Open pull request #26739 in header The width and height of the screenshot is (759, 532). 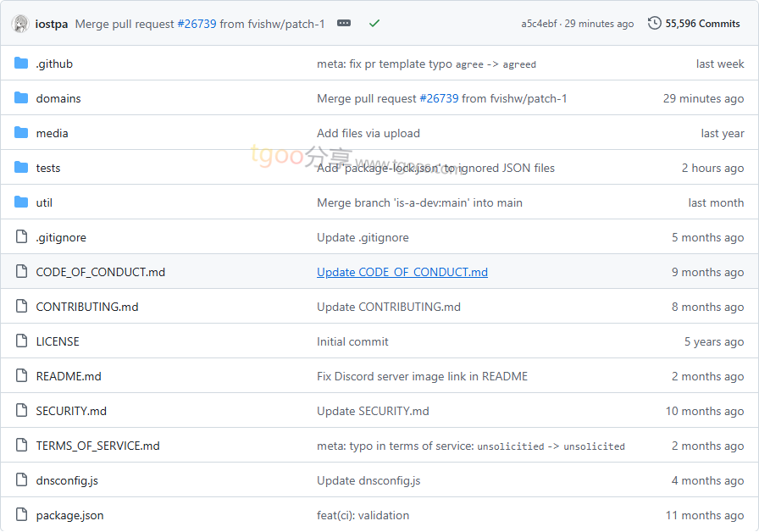pyautogui.click(x=197, y=24)
